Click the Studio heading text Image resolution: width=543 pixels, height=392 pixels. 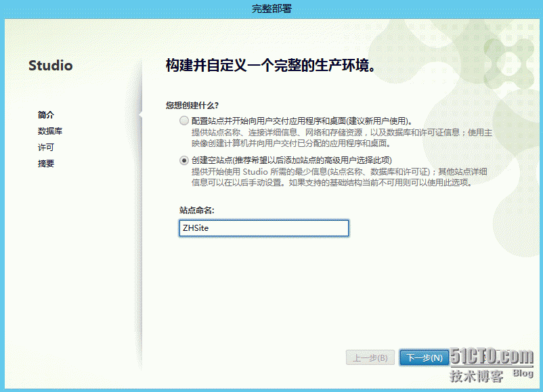point(51,66)
